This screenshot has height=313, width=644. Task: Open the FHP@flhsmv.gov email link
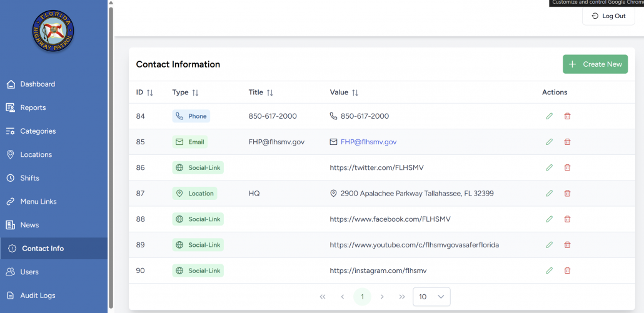(x=368, y=142)
